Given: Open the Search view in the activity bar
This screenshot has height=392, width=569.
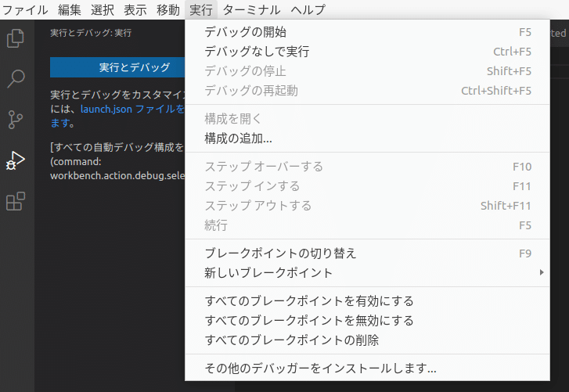Looking at the screenshot, I should coord(16,79).
